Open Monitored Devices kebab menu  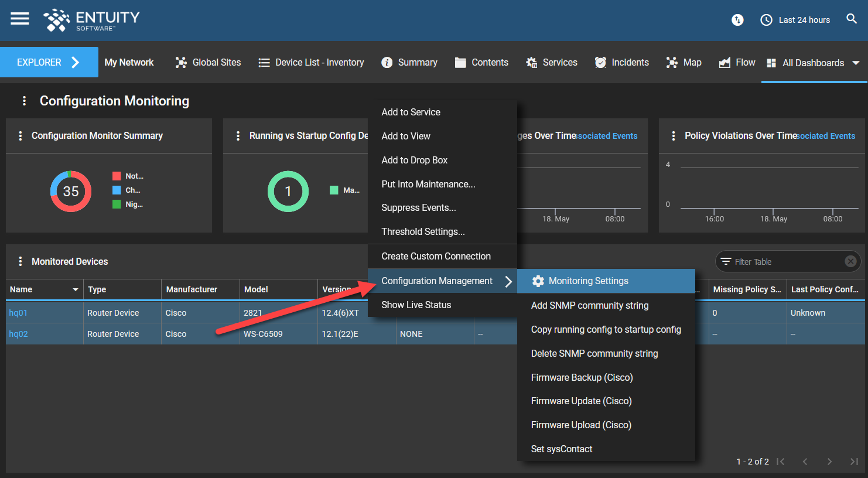pyautogui.click(x=20, y=261)
